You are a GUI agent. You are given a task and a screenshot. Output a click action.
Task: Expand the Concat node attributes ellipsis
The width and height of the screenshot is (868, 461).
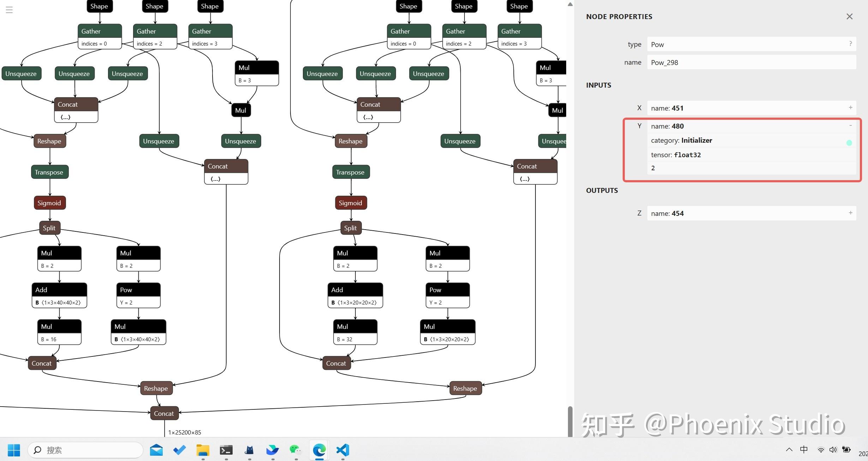point(65,117)
